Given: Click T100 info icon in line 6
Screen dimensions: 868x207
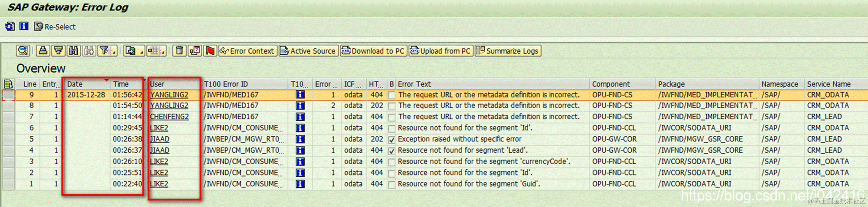Looking at the screenshot, I should [300, 128].
